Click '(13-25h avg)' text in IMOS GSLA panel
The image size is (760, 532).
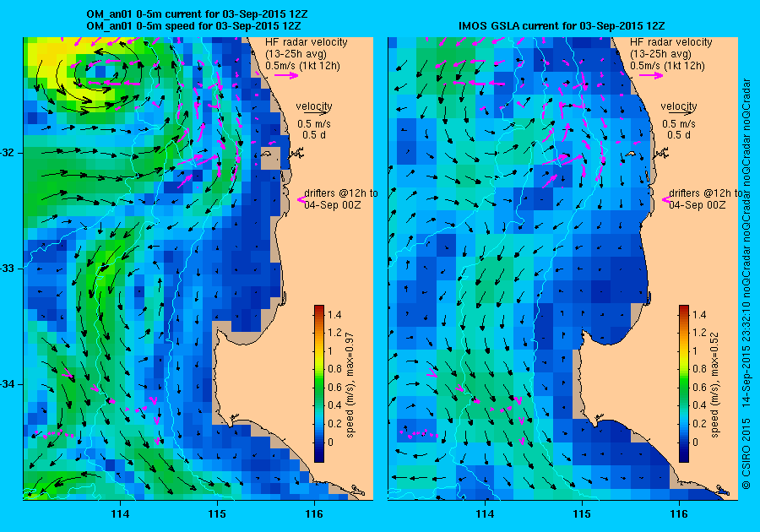(x=660, y=54)
